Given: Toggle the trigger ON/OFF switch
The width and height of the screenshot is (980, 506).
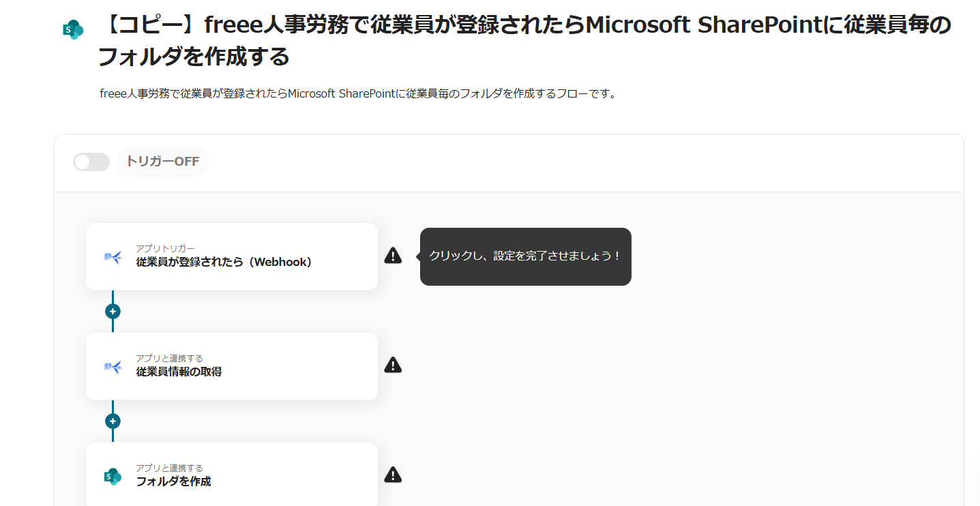Looking at the screenshot, I should coord(91,162).
